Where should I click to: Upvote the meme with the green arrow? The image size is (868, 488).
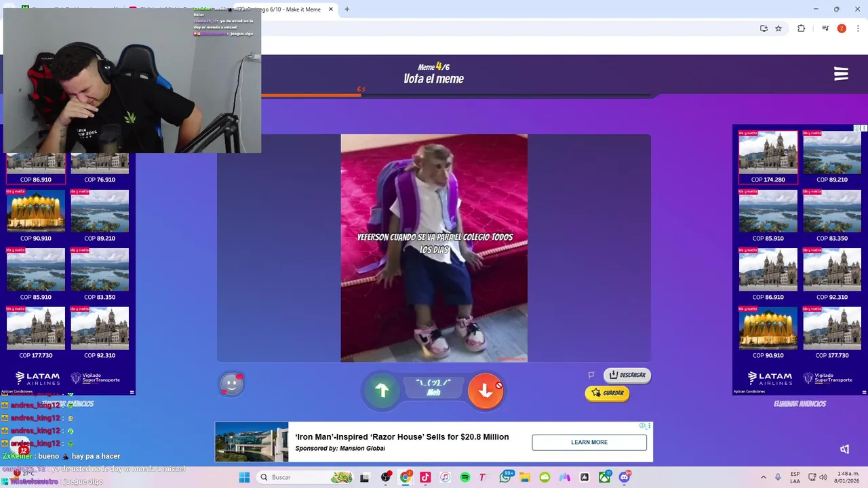click(382, 390)
